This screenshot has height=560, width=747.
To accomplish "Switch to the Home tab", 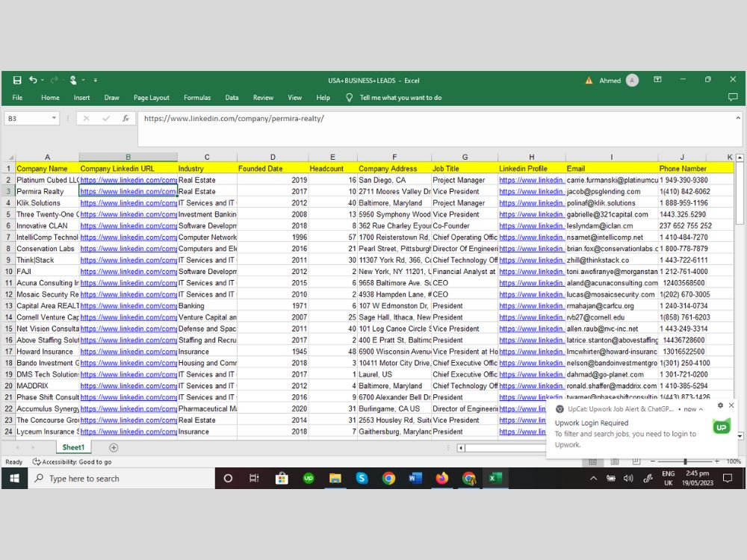I will pyautogui.click(x=50, y=98).
